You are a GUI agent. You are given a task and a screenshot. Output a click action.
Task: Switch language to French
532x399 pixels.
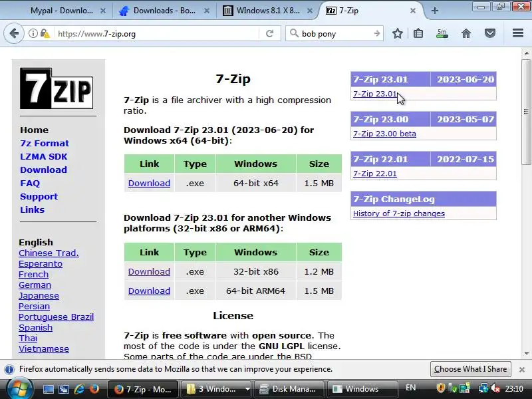point(34,275)
